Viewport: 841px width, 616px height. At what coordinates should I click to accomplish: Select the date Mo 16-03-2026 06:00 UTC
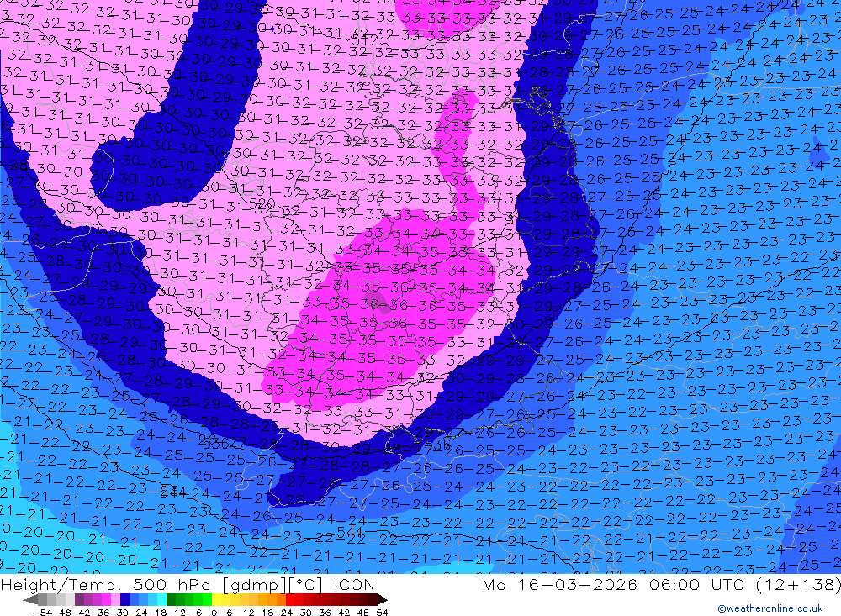[614, 584]
